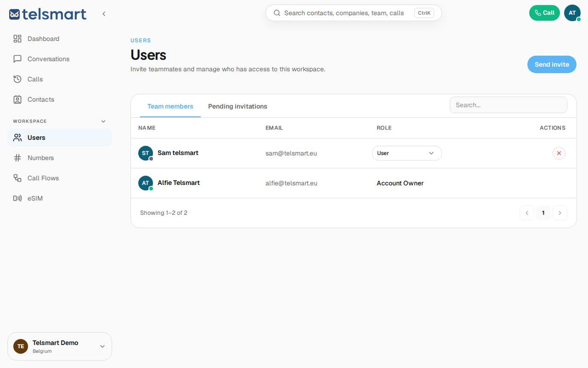Click the Email column header
Screen dimensions: 588x368
coord(274,128)
